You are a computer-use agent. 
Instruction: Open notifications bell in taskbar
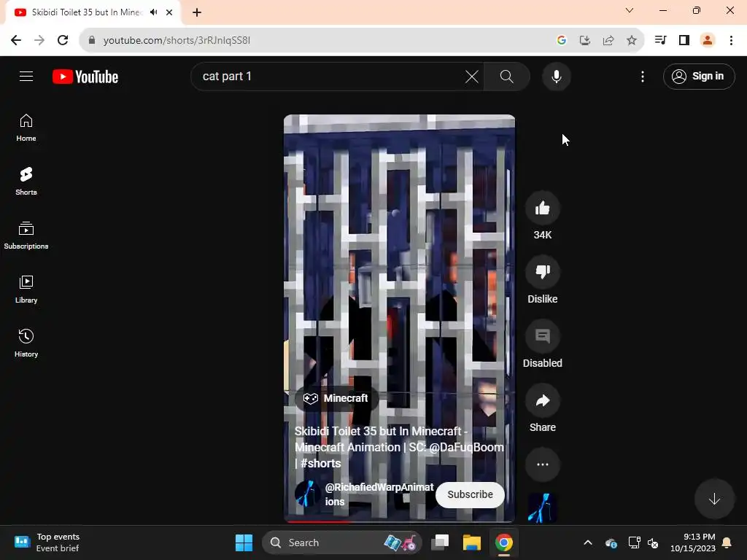point(727,542)
